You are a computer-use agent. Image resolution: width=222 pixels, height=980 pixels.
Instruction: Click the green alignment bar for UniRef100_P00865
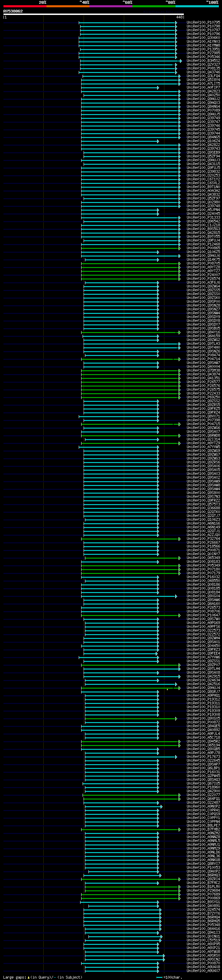tap(130, 248)
